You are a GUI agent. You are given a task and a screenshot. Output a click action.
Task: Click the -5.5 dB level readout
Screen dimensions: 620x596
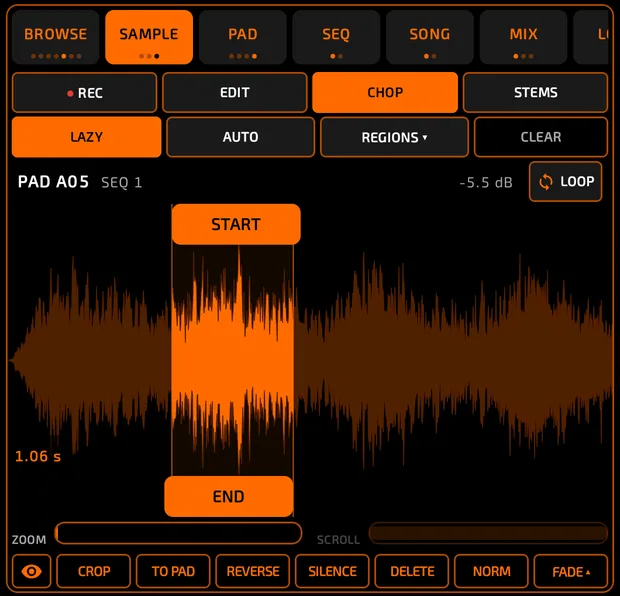pyautogui.click(x=486, y=183)
